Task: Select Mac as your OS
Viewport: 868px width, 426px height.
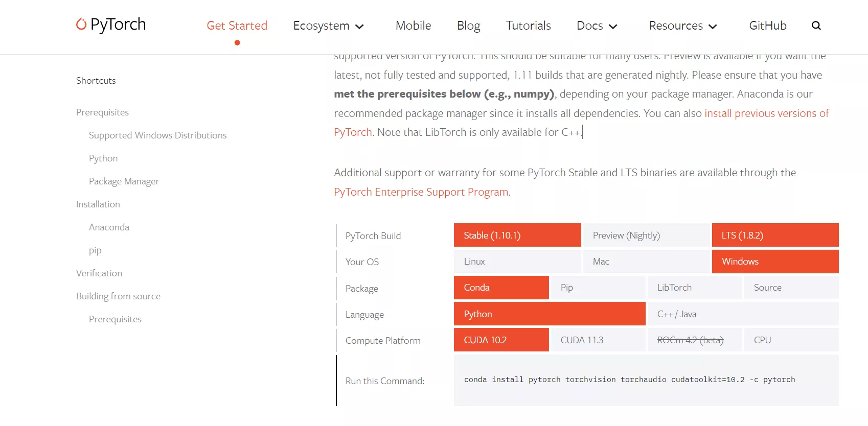Action: 646,262
